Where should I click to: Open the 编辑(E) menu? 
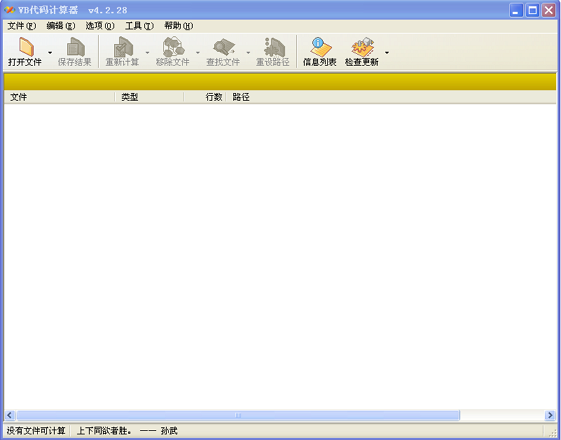tap(61, 26)
